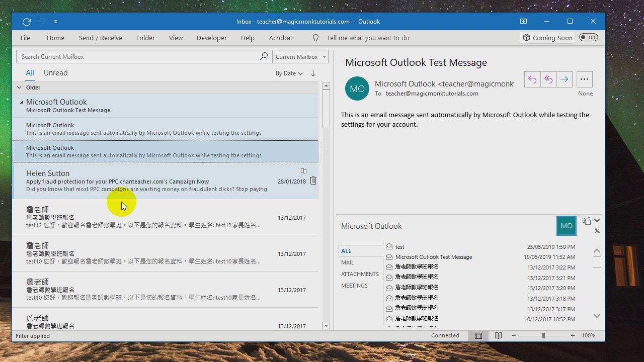The height and width of the screenshot is (362, 644).
Task: Click the MO contact photo in people pane
Action: tap(567, 226)
